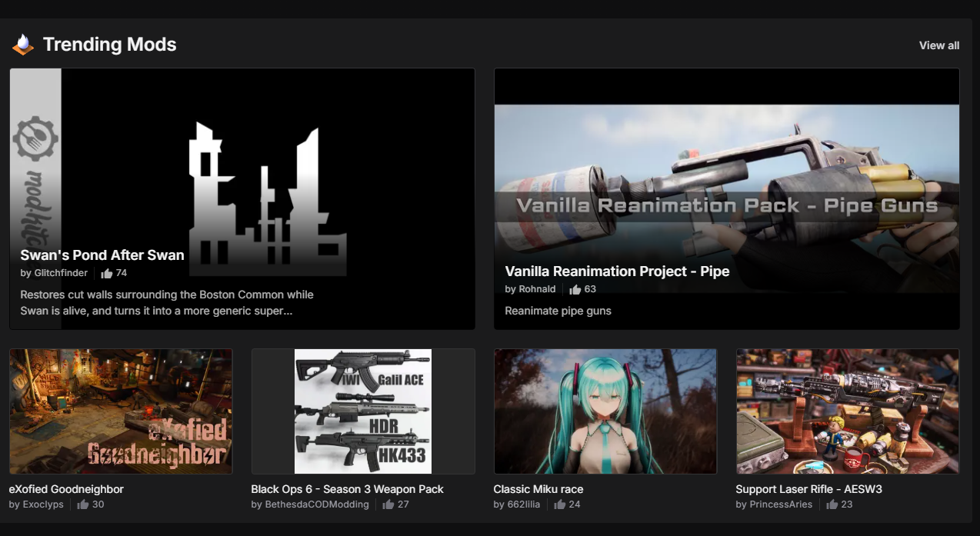
Task: Click the flame icon beside Trending Mods
Action: pyautogui.click(x=23, y=45)
